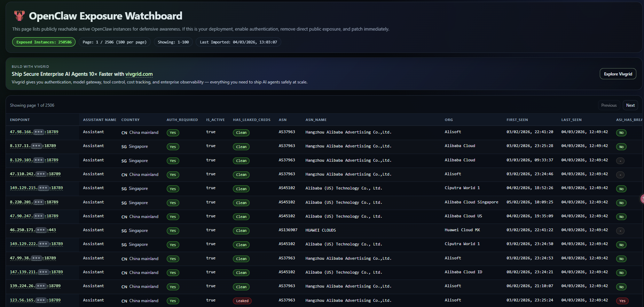Image resolution: width=644 pixels, height=307 pixels.
Task: Click the ASSISTANT NAME column header
Action: point(100,120)
